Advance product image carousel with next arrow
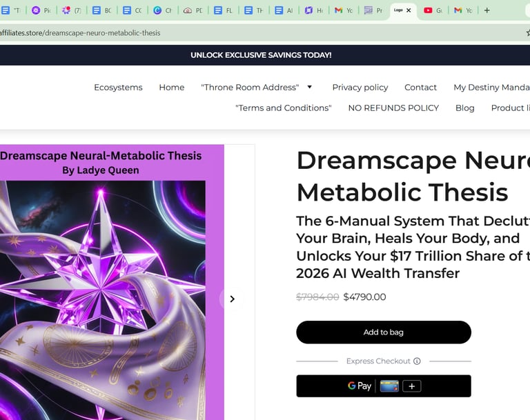 [x=232, y=299]
